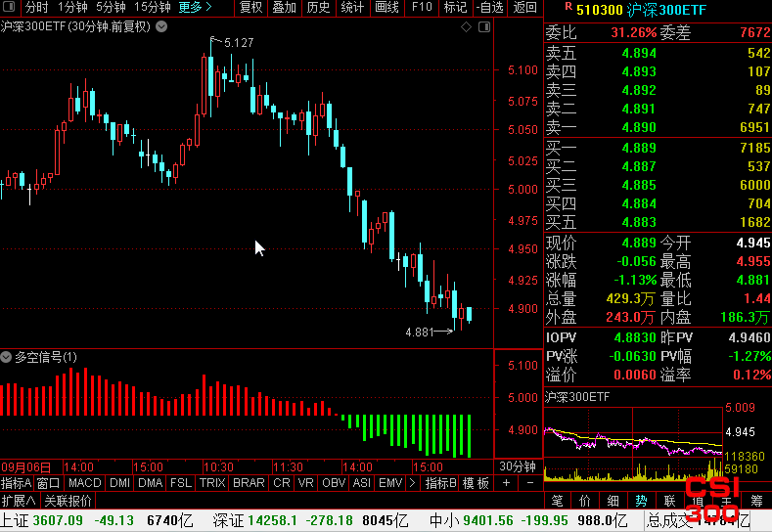
Task: Select the 联 linked tab
Action: point(669,501)
